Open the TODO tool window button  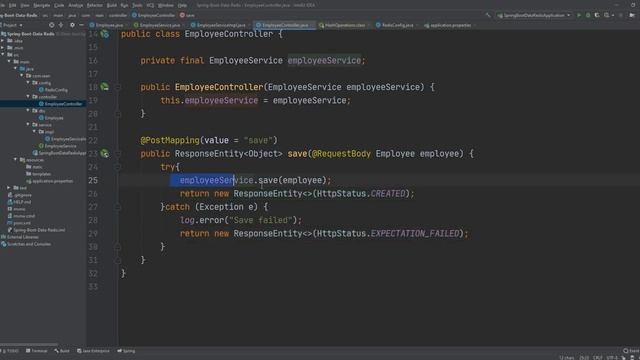[x=10, y=351]
